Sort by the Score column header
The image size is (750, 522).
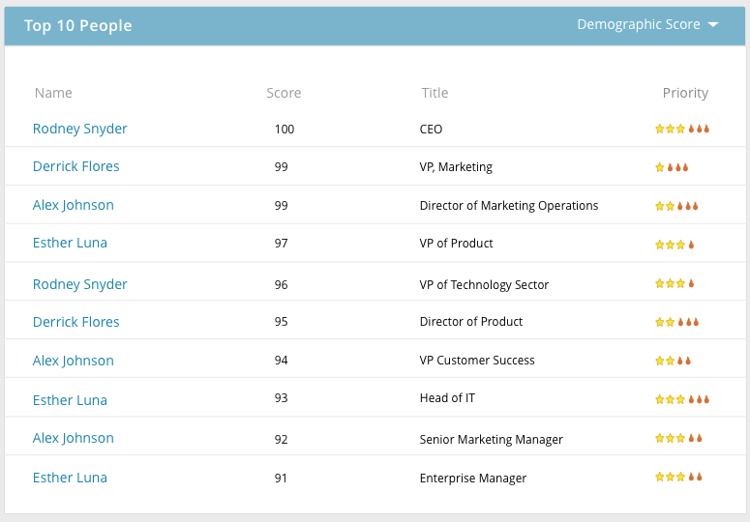click(283, 93)
